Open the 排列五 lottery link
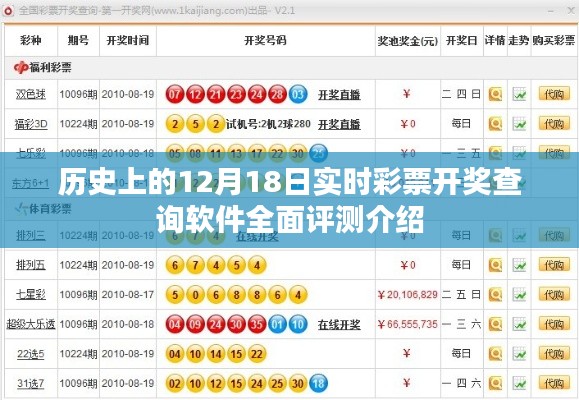The image size is (579, 400). (31, 265)
